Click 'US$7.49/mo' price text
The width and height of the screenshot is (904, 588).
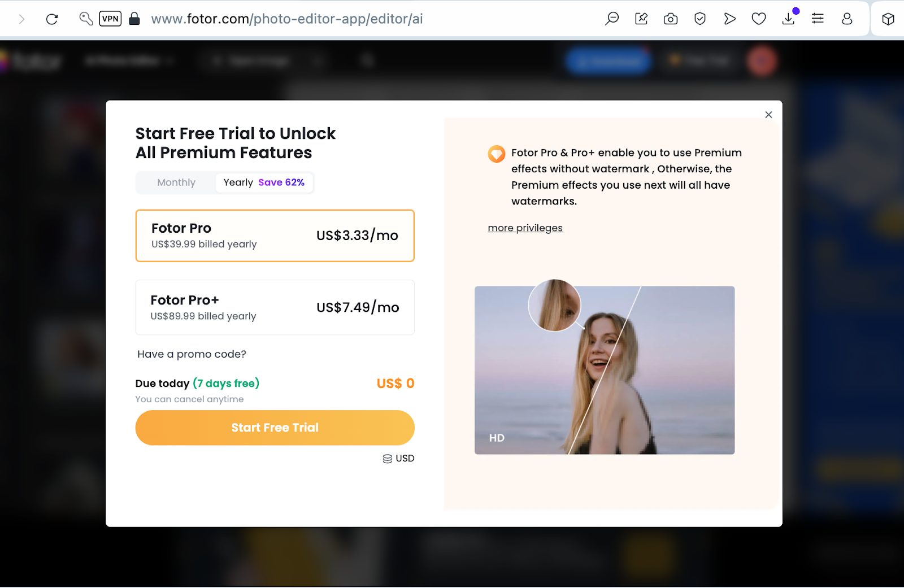[x=358, y=307]
